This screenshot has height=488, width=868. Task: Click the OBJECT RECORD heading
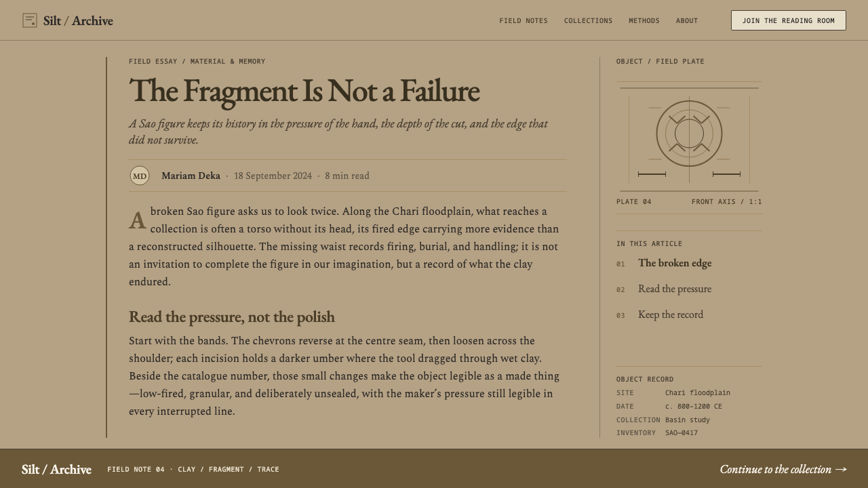tap(645, 379)
